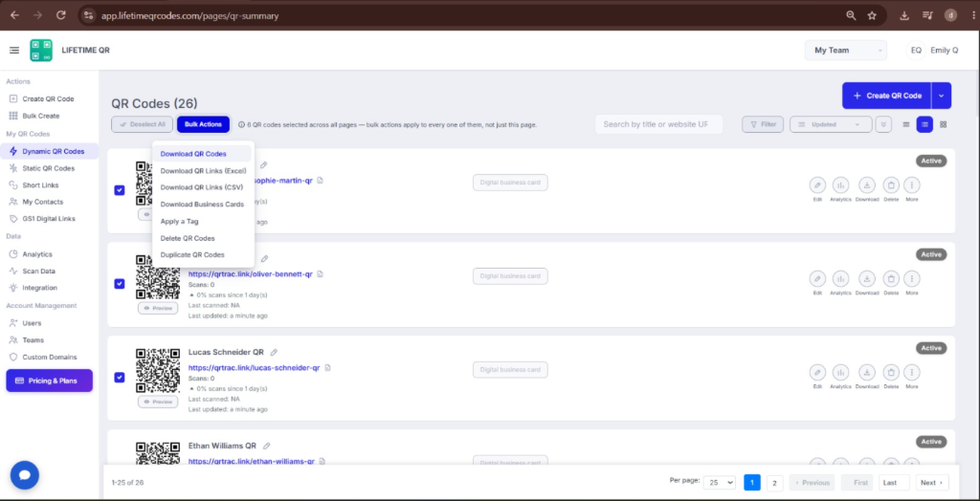The height and width of the screenshot is (501, 980).
Task: Choose Download QR Links (Excel)
Action: click(203, 170)
